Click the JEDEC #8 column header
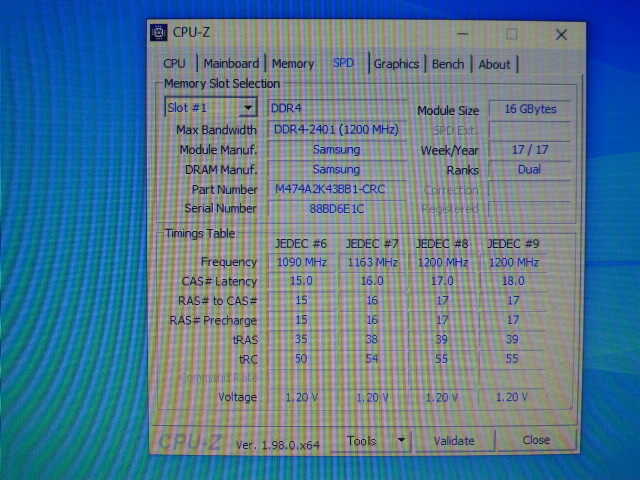 [x=442, y=244]
